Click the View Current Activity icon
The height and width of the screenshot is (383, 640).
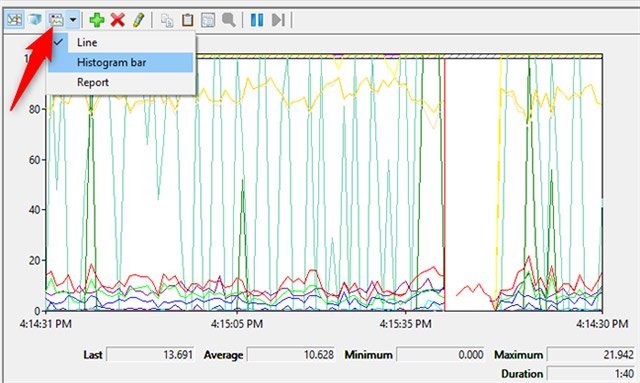(14, 19)
